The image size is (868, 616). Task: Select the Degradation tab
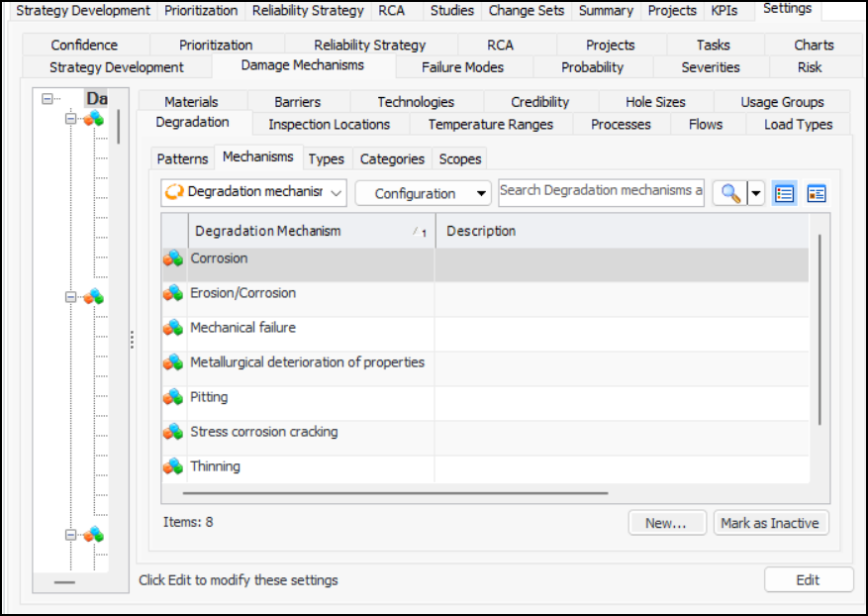pos(193,123)
